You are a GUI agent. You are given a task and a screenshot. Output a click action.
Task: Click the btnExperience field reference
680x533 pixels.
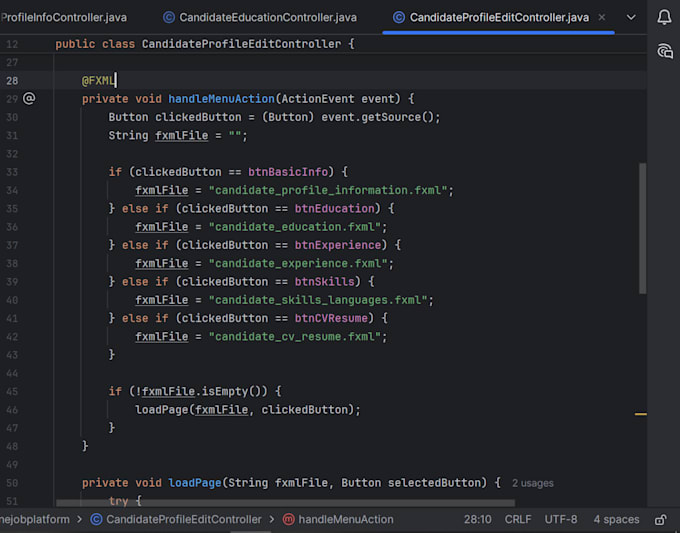(x=338, y=245)
